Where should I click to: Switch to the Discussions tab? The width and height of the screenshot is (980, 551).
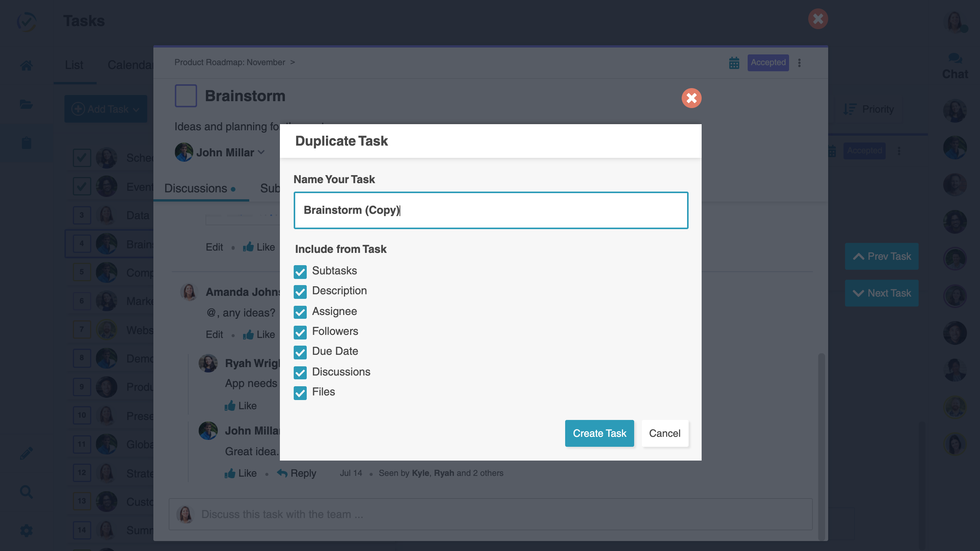[x=195, y=188]
